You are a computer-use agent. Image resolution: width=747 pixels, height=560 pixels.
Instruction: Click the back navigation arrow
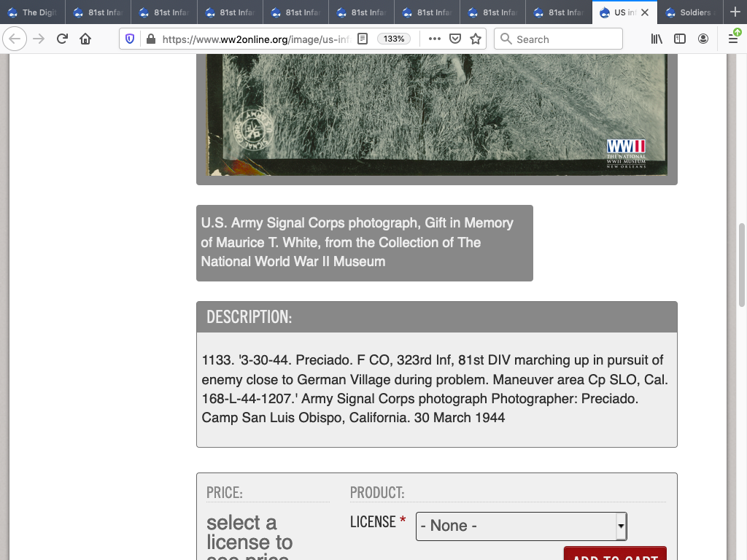tap(15, 39)
